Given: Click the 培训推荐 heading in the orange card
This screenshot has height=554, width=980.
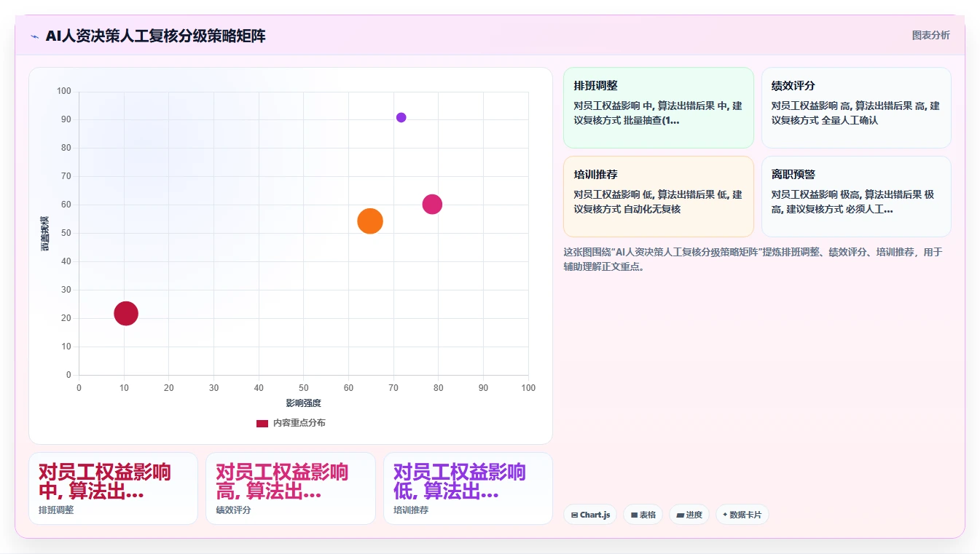Looking at the screenshot, I should 596,175.
